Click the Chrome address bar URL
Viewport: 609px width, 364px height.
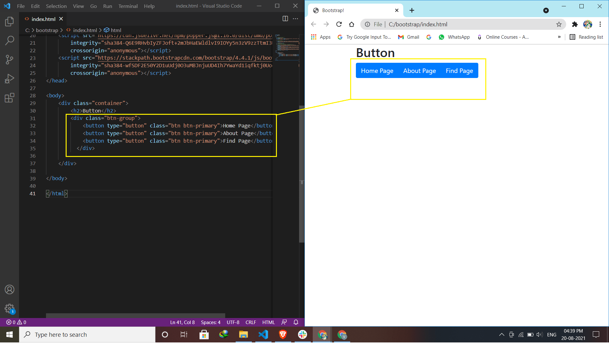coord(418,24)
